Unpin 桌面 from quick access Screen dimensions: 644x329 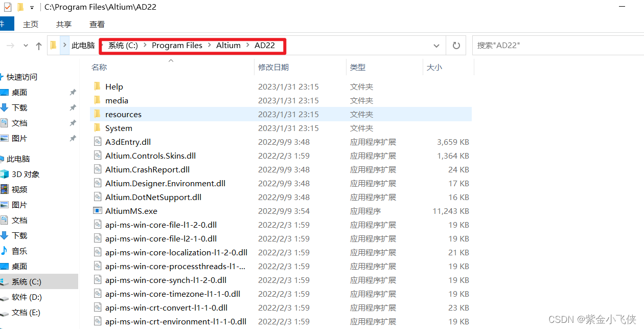[73, 93]
